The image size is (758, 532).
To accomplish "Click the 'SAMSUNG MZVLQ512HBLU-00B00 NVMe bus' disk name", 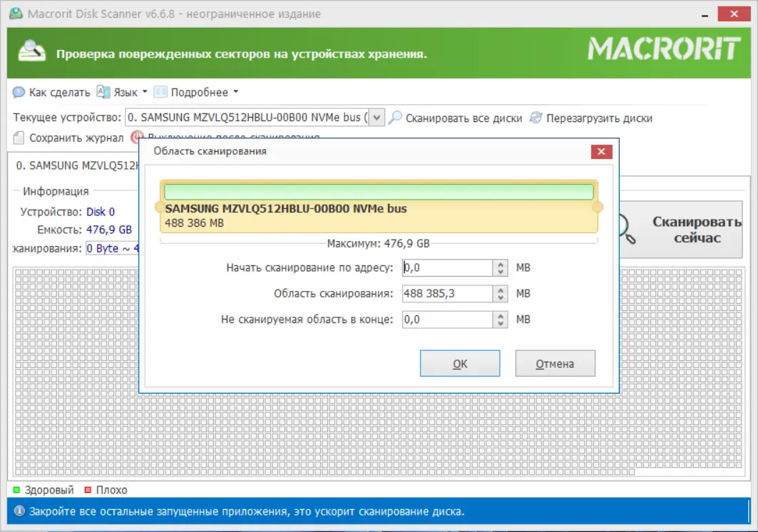I will coord(286,208).
